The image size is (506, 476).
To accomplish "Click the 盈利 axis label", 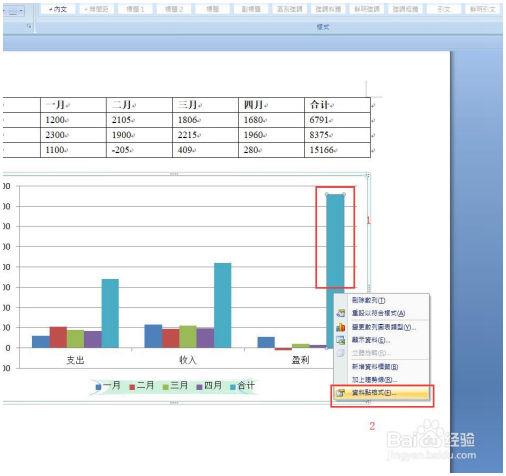I will pyautogui.click(x=300, y=360).
